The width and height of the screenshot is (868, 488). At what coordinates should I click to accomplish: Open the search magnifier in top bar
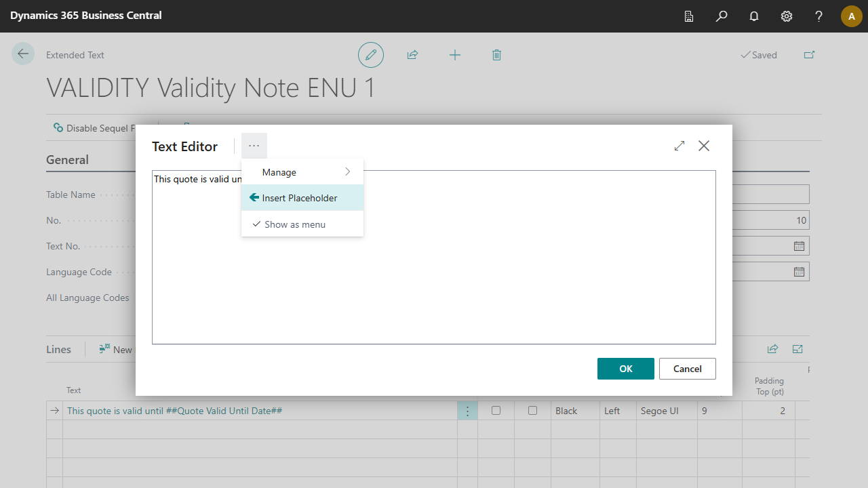click(722, 16)
